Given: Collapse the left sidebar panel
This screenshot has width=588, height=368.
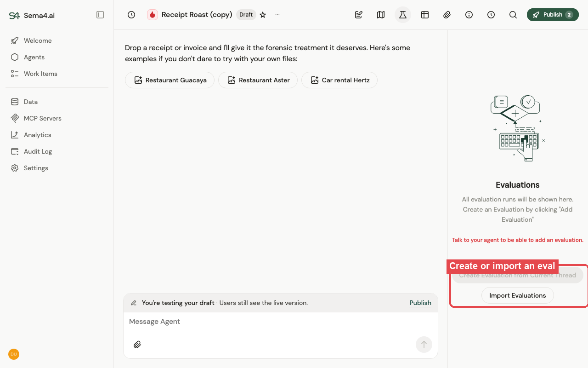Looking at the screenshot, I should [100, 15].
